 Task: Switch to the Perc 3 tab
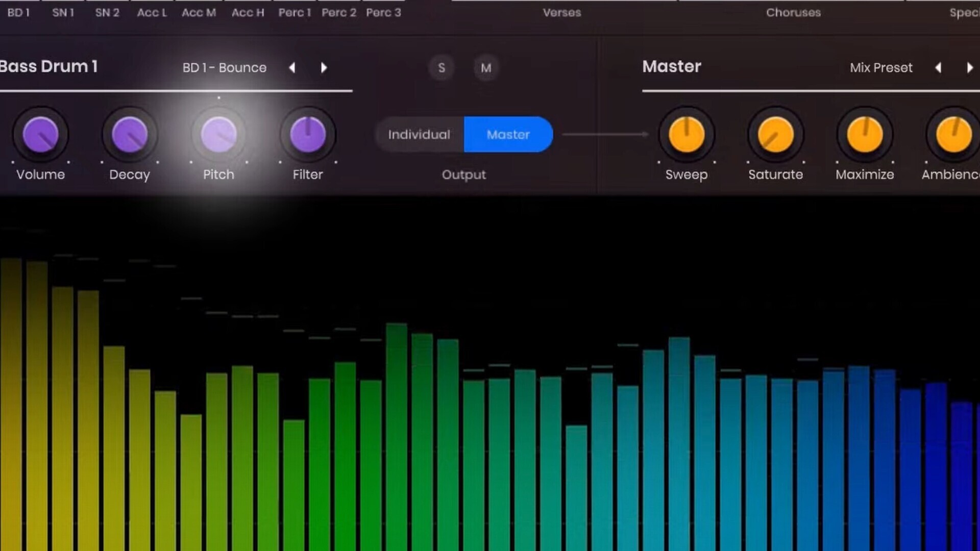pyautogui.click(x=383, y=13)
